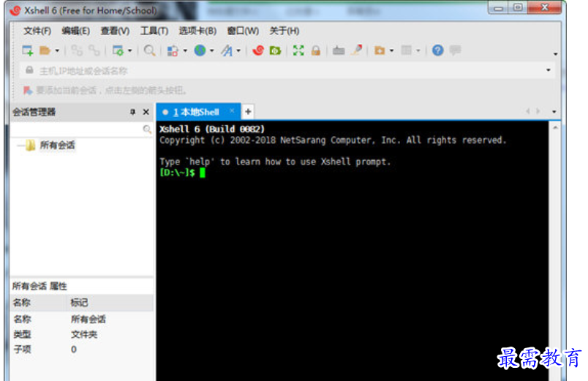The width and height of the screenshot is (588, 381).
Task: Expand the Open Session dropdown arrow
Action: coord(57,50)
